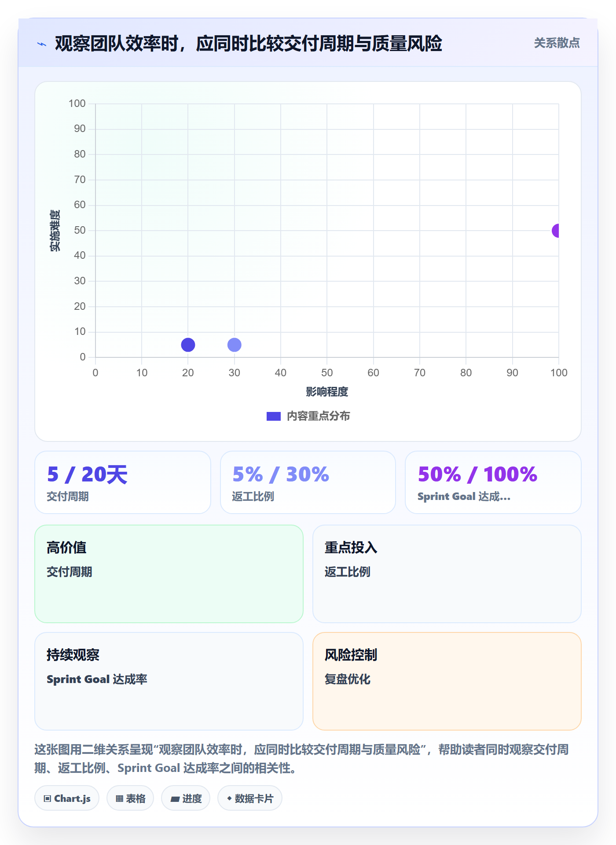Select the 高价值 quadrant card
The height and width of the screenshot is (845, 616).
coord(169,574)
